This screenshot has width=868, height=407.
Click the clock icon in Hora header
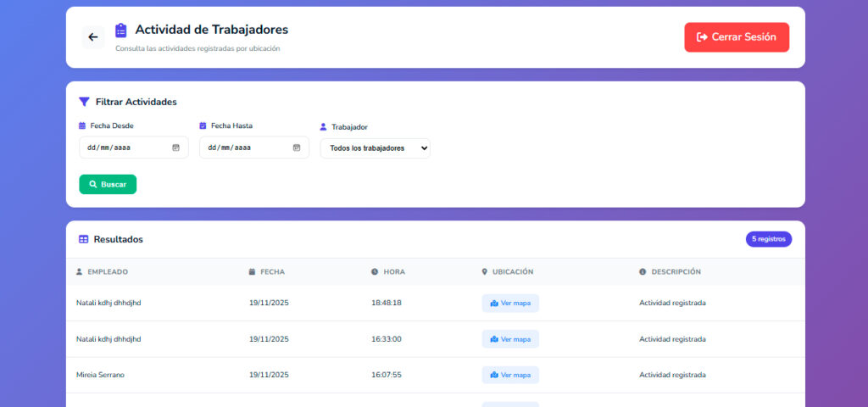coord(375,272)
